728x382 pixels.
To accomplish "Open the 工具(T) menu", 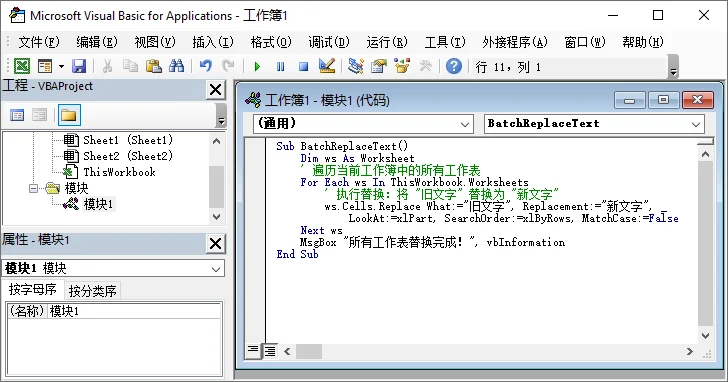I will 445,42.
